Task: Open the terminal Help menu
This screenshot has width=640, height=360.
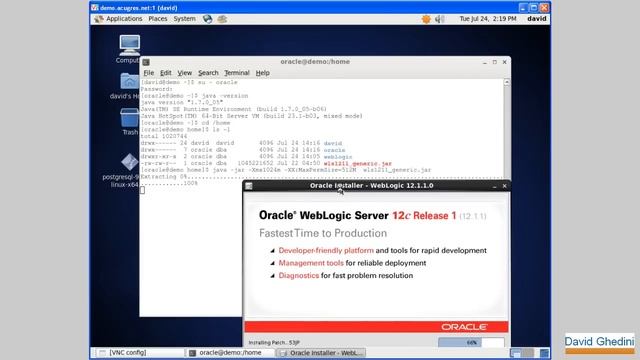Action: [262, 73]
